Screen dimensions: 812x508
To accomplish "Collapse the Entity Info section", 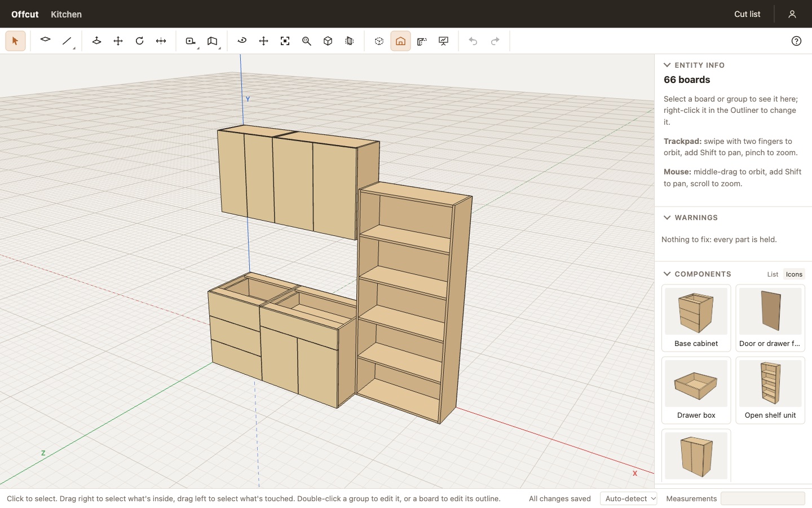I will pyautogui.click(x=694, y=65).
